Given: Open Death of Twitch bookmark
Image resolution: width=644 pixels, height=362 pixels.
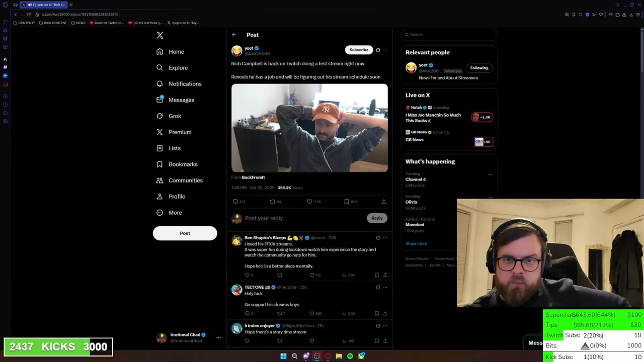Looking at the screenshot, I should coord(107,23).
